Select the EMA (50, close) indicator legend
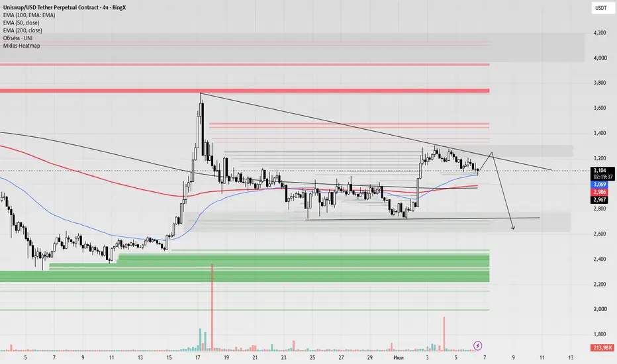Viewport: 617px width, 364px height. (21, 23)
